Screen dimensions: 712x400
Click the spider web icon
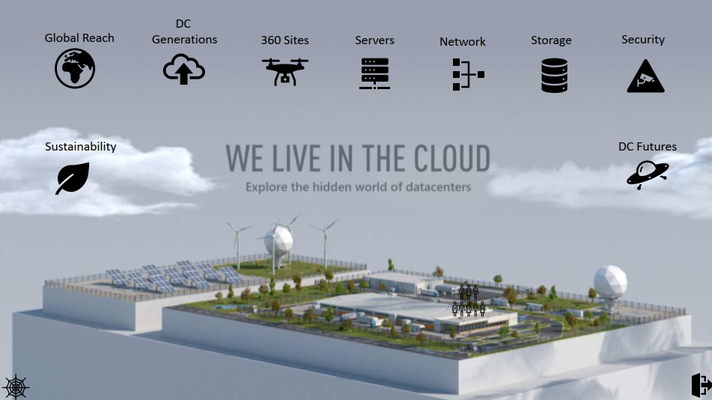16,387
